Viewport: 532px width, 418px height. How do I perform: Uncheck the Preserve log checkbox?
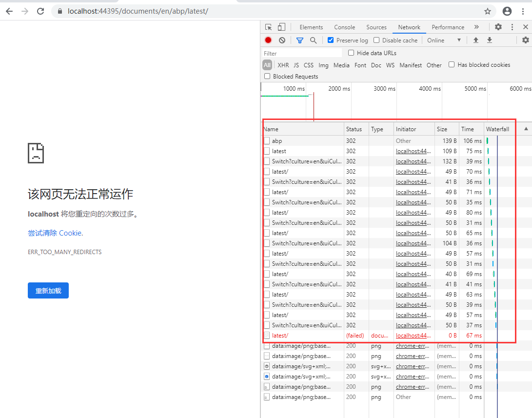click(330, 40)
